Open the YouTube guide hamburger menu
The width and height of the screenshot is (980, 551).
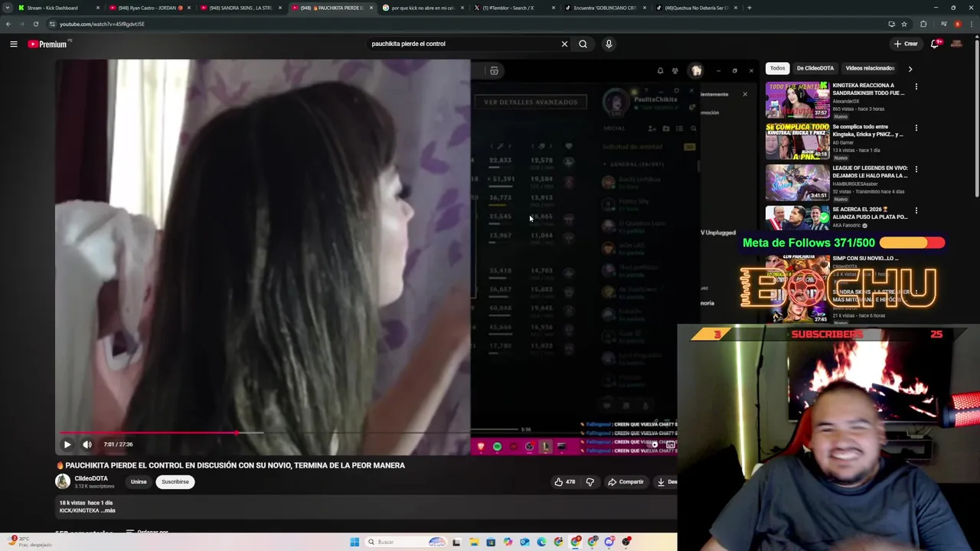[x=13, y=44]
